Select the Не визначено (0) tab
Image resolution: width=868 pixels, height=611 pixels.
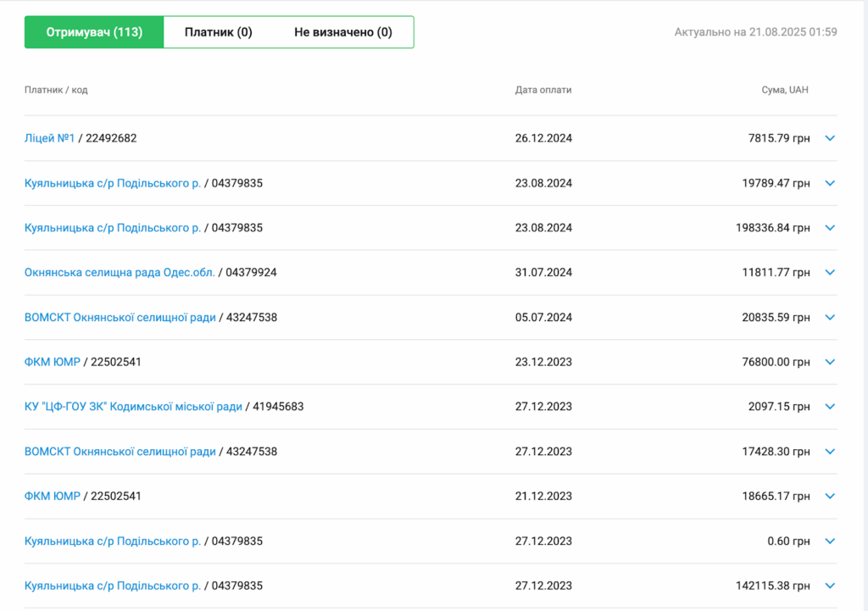click(x=343, y=32)
